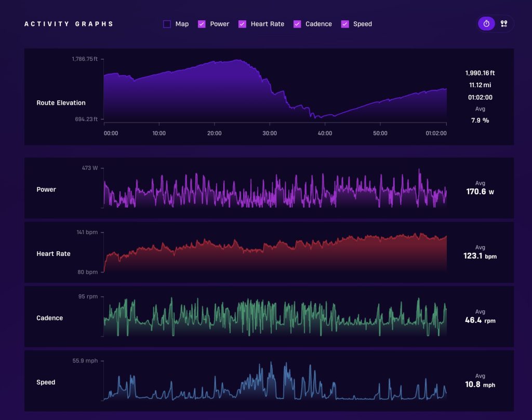Image resolution: width=532 pixels, height=420 pixels.
Task: Enable the Map checkbox
Action: [167, 24]
